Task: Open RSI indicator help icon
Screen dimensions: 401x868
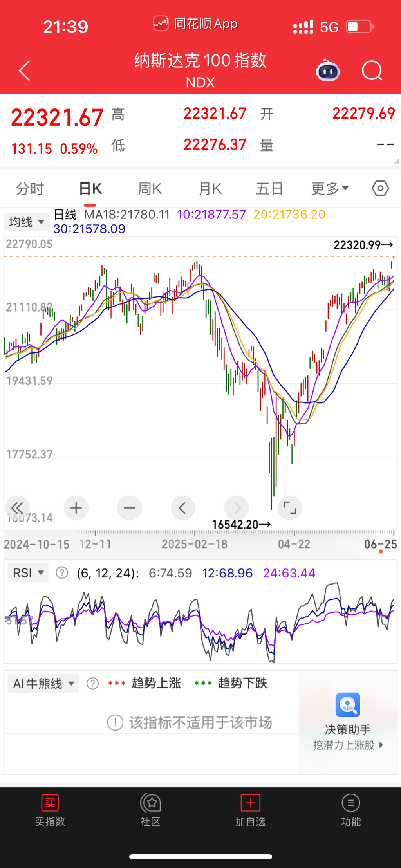Action: point(62,573)
